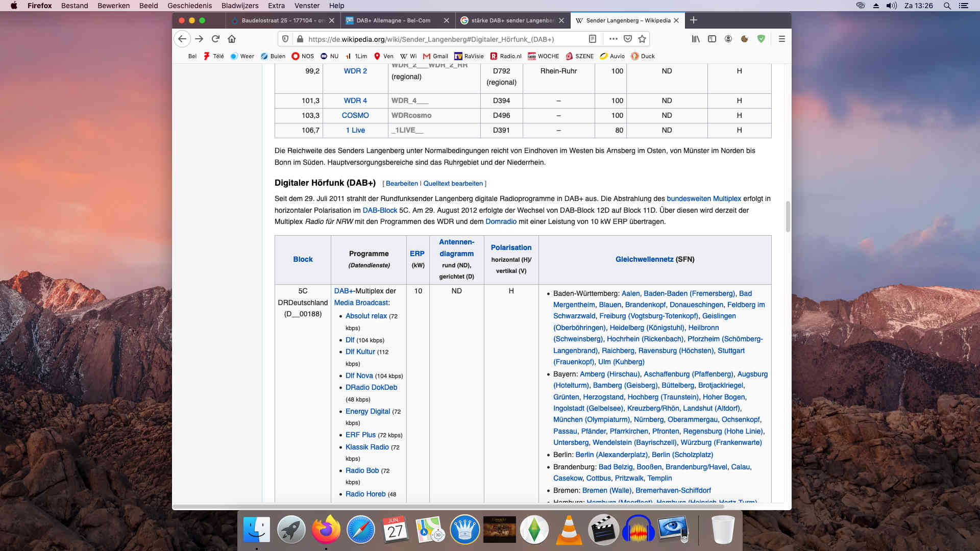The height and width of the screenshot is (551, 980).
Task: Open the Geschiedenis menu
Action: click(189, 6)
